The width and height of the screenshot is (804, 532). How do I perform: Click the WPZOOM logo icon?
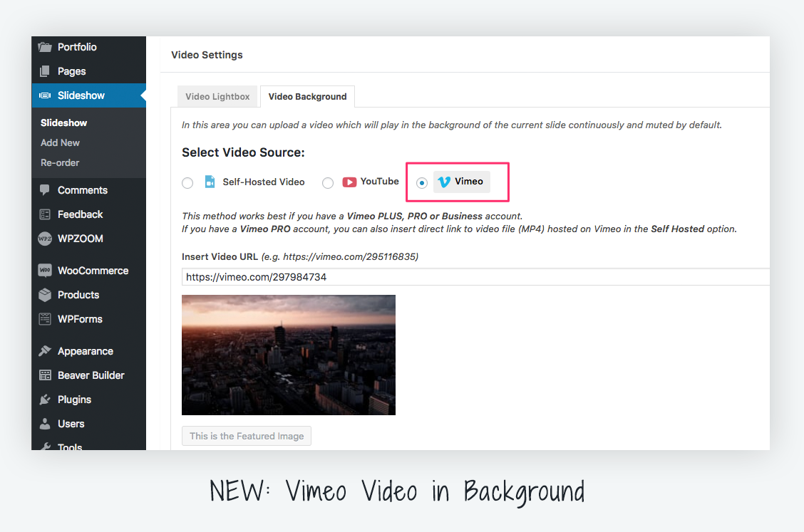click(x=45, y=239)
